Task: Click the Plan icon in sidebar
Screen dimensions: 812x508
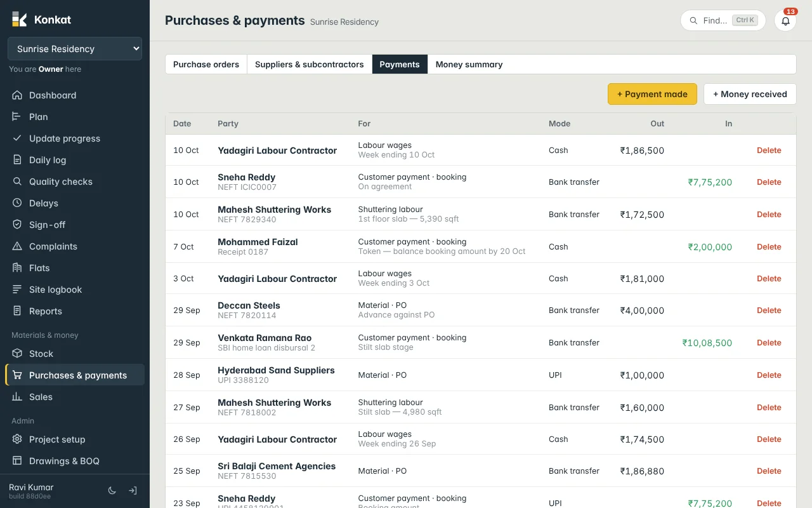Action: (x=17, y=117)
